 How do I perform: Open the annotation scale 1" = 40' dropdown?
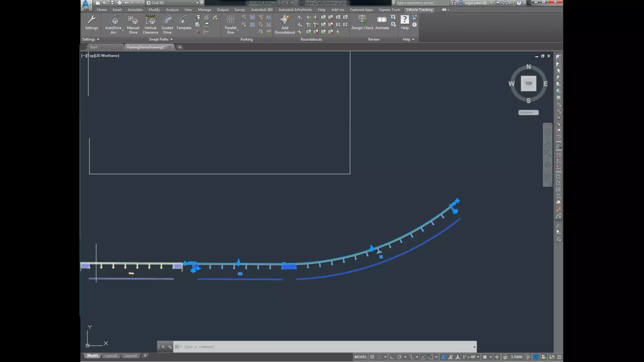tap(471, 357)
